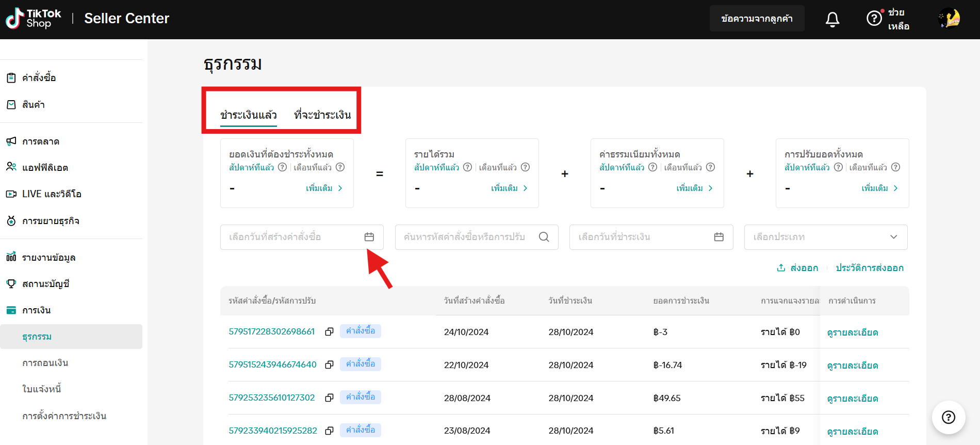
Task: Click the notification bell icon
Action: pyautogui.click(x=832, y=19)
